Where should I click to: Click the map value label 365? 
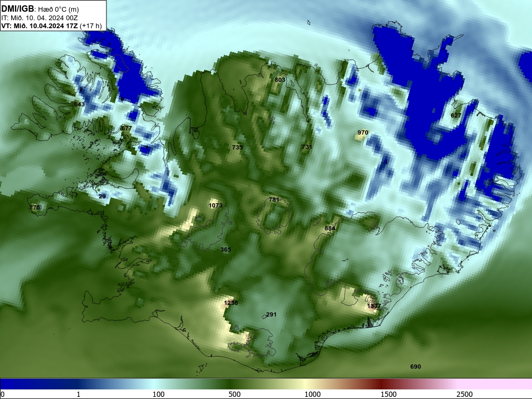tap(226, 250)
